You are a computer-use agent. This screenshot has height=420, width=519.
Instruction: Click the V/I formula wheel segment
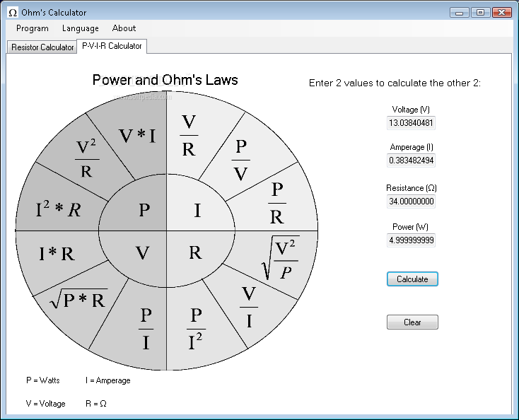point(249,307)
